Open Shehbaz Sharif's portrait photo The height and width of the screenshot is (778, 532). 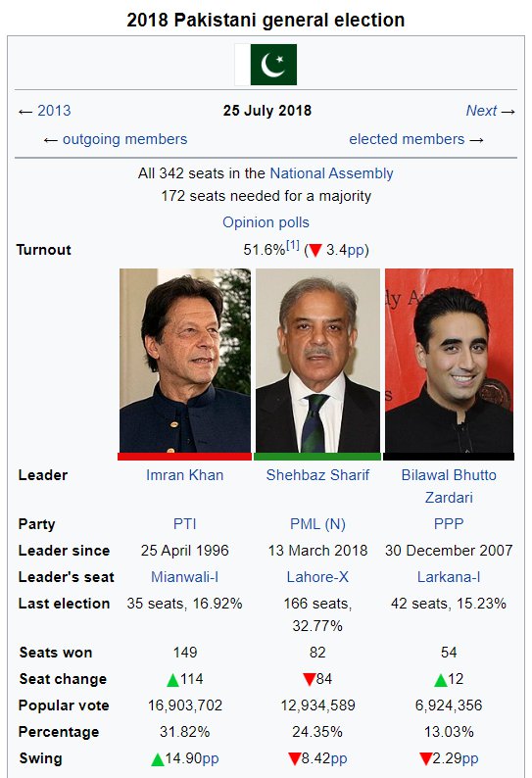click(317, 361)
